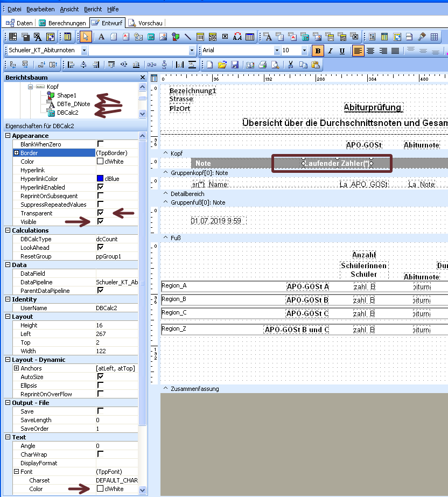Pick the paintbrush tool in the top toolbar

pos(422,37)
